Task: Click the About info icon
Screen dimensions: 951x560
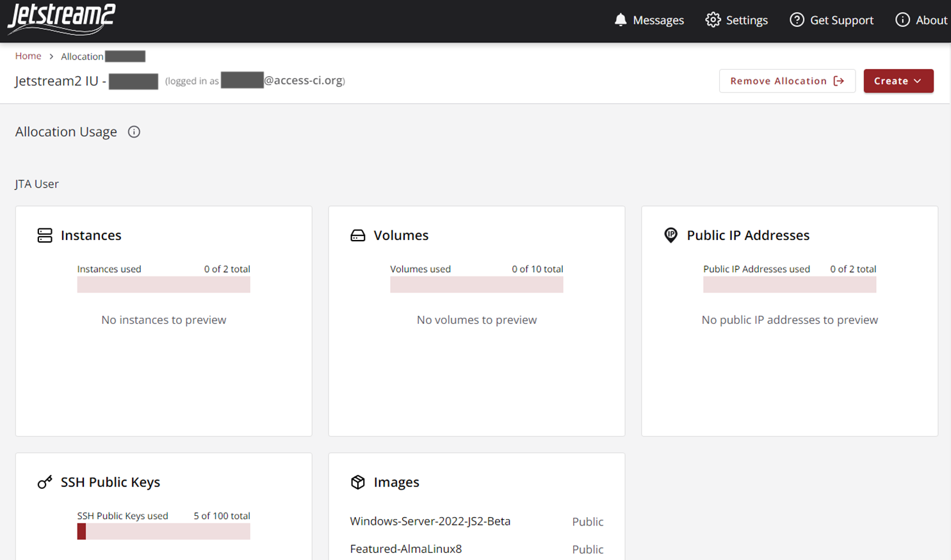Action: pos(902,20)
